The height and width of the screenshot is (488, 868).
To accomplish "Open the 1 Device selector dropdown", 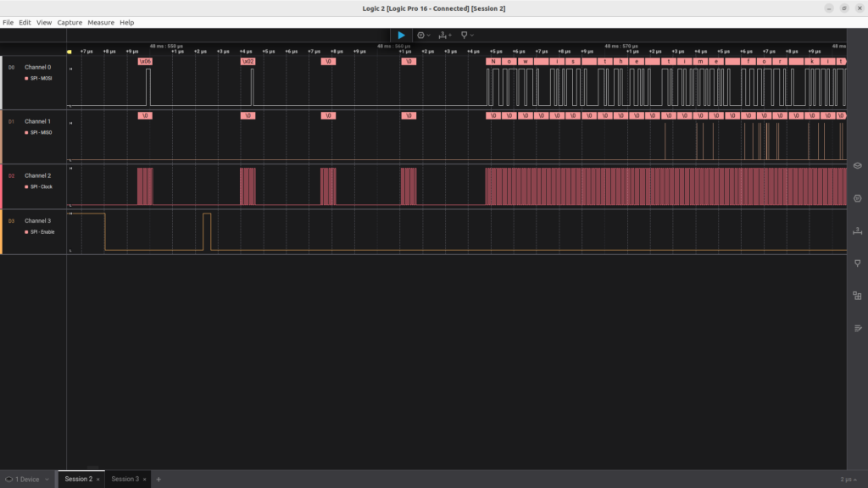I will point(27,480).
